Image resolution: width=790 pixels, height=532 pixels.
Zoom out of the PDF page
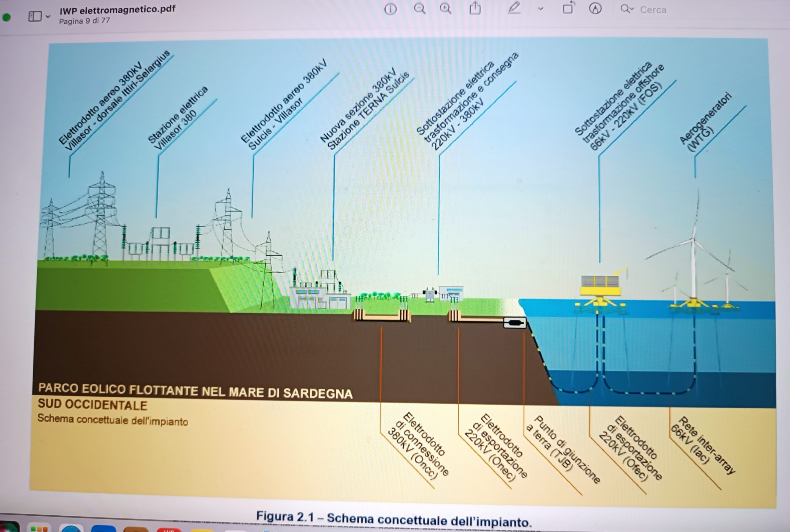[x=420, y=9]
